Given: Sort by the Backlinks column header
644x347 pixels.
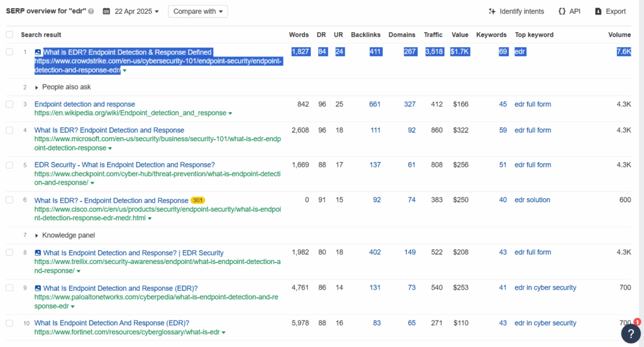Looking at the screenshot, I should click(x=365, y=35).
